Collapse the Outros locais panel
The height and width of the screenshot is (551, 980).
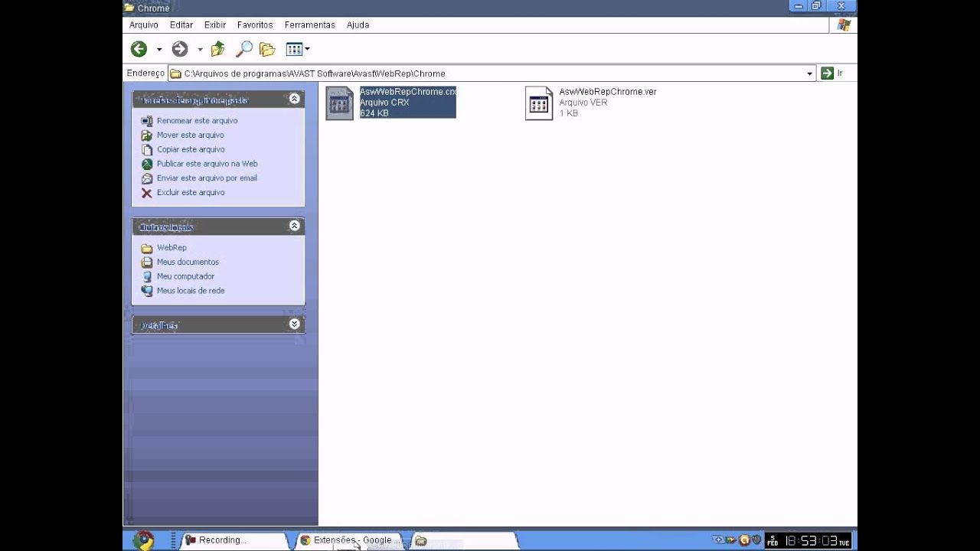point(294,226)
